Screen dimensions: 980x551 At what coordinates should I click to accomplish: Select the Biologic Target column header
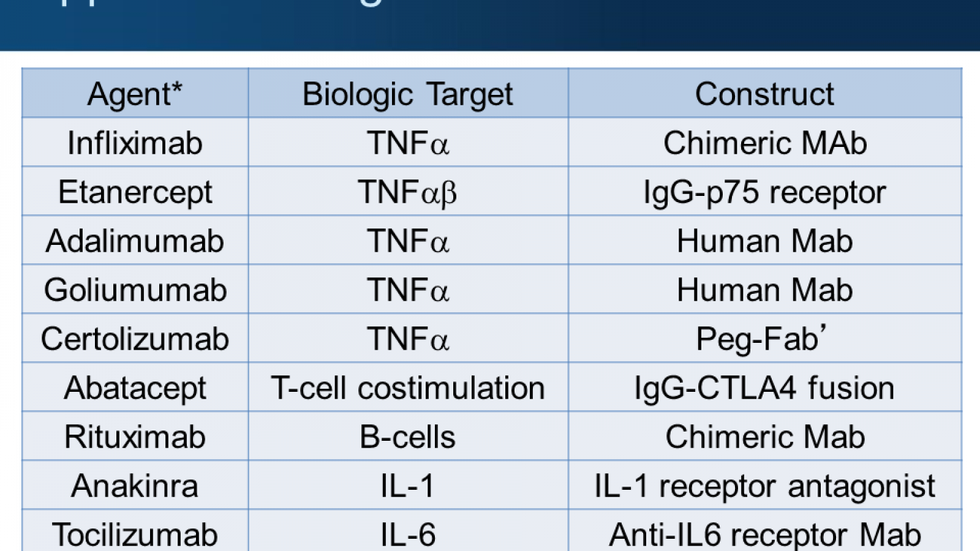click(408, 94)
